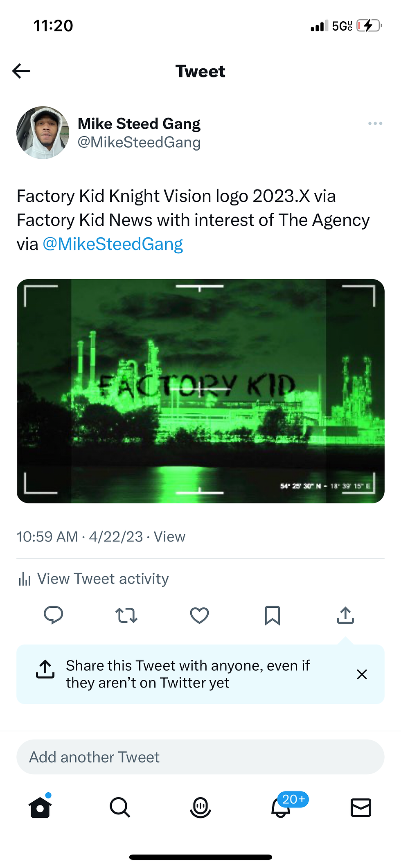Tap the reply speech bubble icon
401x868 pixels.
(x=53, y=615)
